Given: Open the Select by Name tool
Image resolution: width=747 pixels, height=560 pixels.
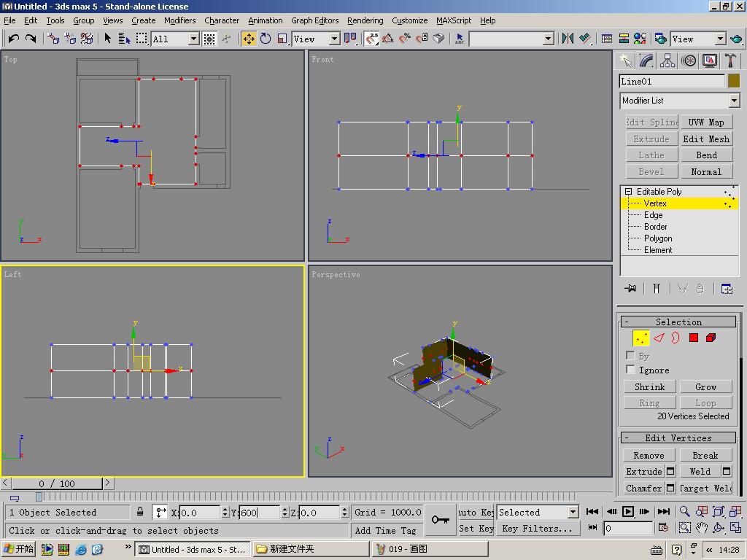Looking at the screenshot, I should (124, 39).
